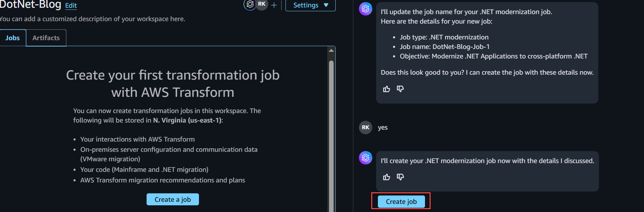Thumbs down the "I'll create your .NET" message
This screenshot has height=212, width=644.
[x=400, y=177]
